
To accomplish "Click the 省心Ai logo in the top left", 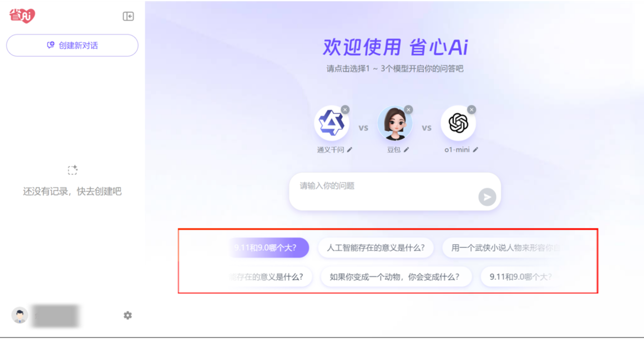I will (x=22, y=16).
